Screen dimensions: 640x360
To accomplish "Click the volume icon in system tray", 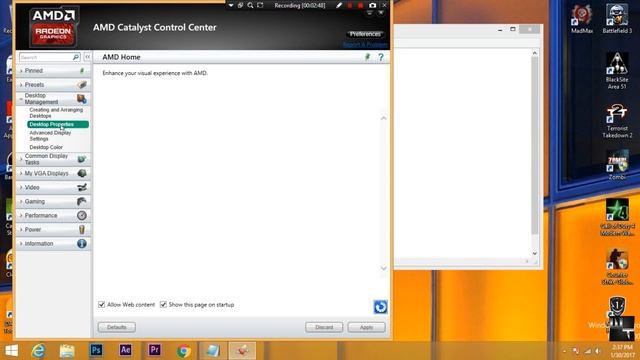I will 598,351.
